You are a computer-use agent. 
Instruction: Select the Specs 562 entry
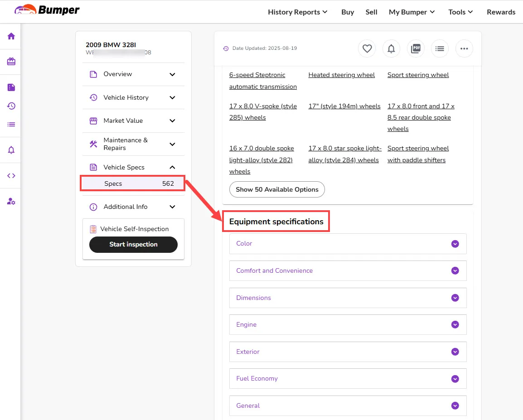pyautogui.click(x=132, y=183)
